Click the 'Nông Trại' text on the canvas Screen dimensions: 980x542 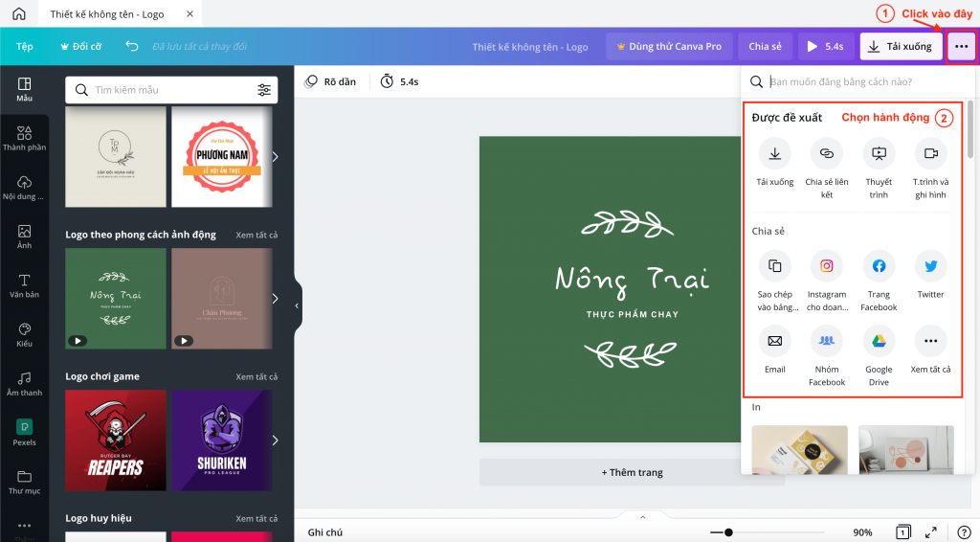click(x=632, y=280)
